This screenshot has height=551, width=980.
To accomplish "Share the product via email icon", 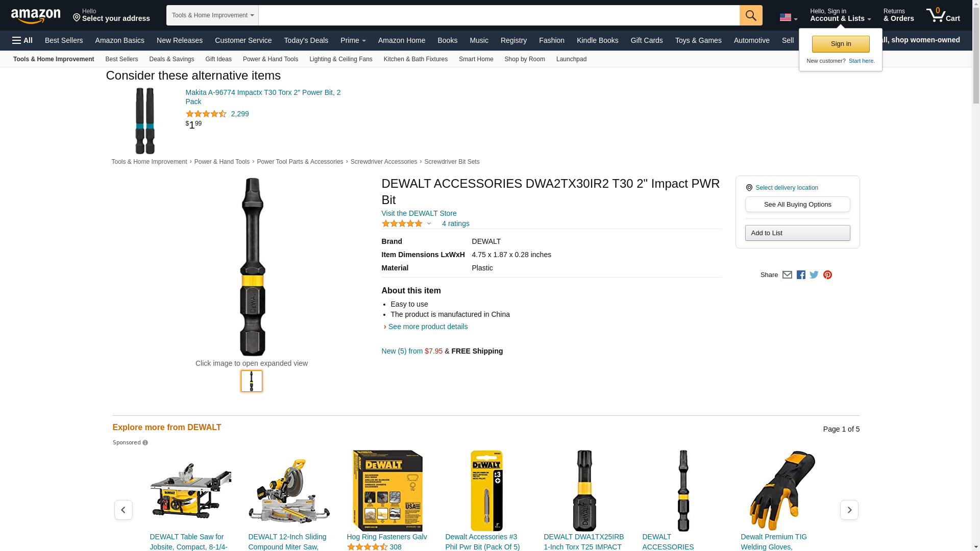I will 787,275.
